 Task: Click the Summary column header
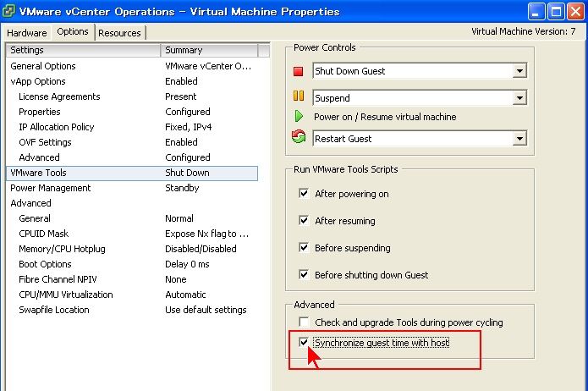209,50
